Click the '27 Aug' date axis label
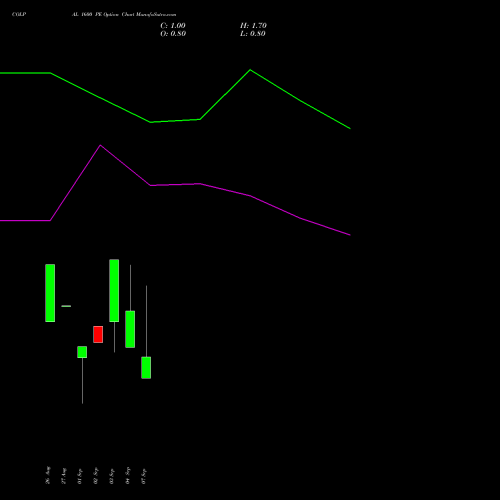Viewport: 500px width, 500px height. point(64,476)
